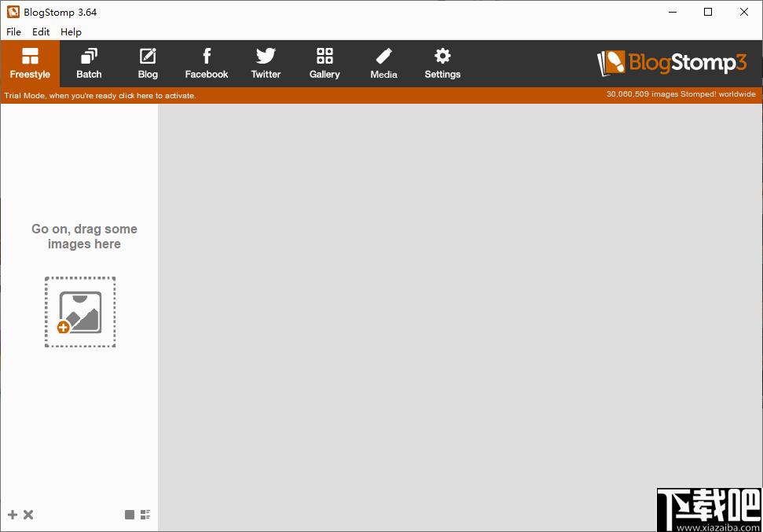Click the BlogStomp3 logo
763x532 pixels.
[672, 64]
